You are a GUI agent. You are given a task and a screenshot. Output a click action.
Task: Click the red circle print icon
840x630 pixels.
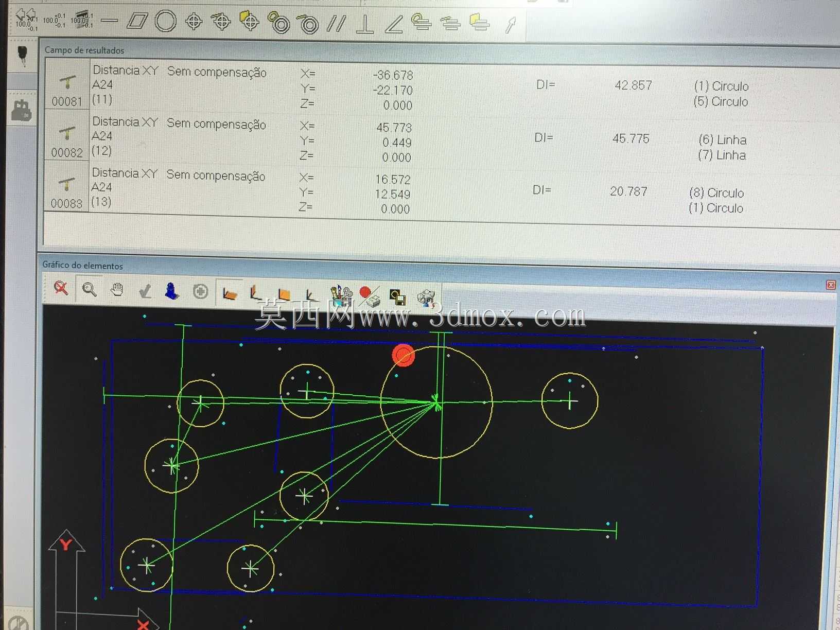tap(370, 297)
